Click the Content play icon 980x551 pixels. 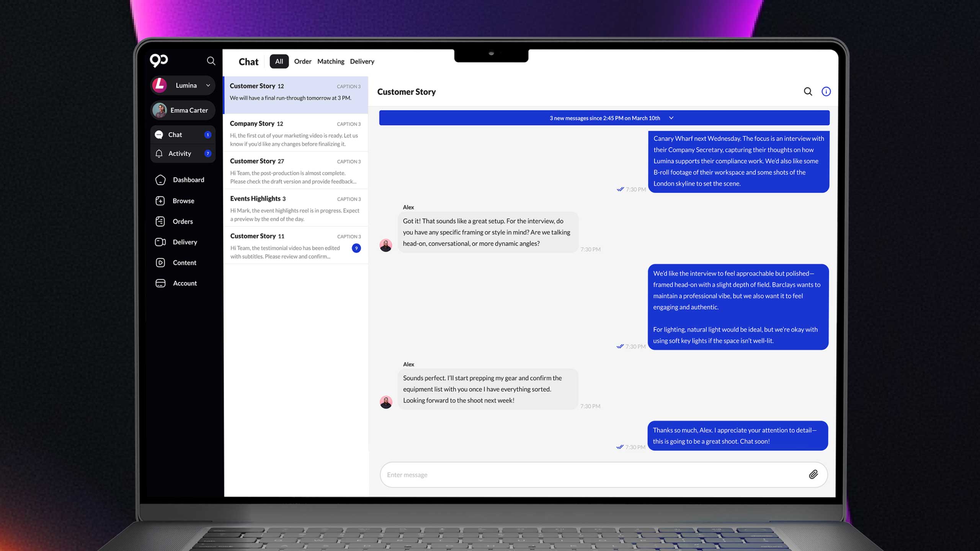(160, 263)
